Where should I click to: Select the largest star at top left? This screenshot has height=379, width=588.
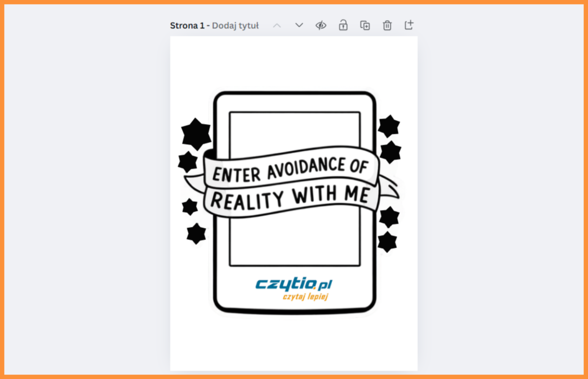pos(196,134)
